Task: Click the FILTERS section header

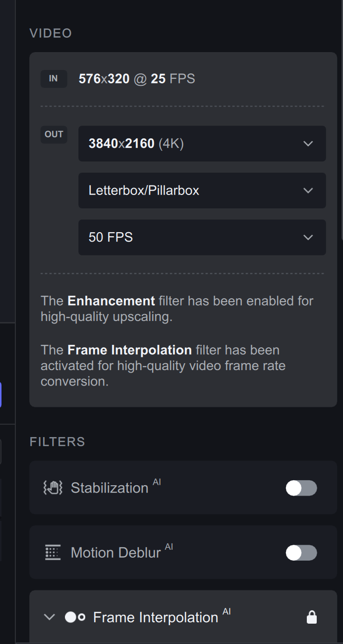Action: pos(57,442)
